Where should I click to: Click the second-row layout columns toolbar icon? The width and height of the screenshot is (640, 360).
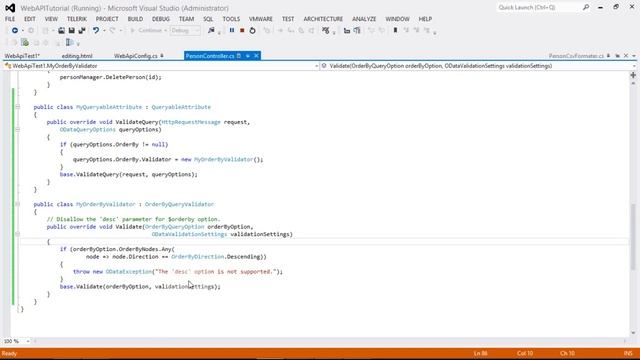[x=70, y=42]
